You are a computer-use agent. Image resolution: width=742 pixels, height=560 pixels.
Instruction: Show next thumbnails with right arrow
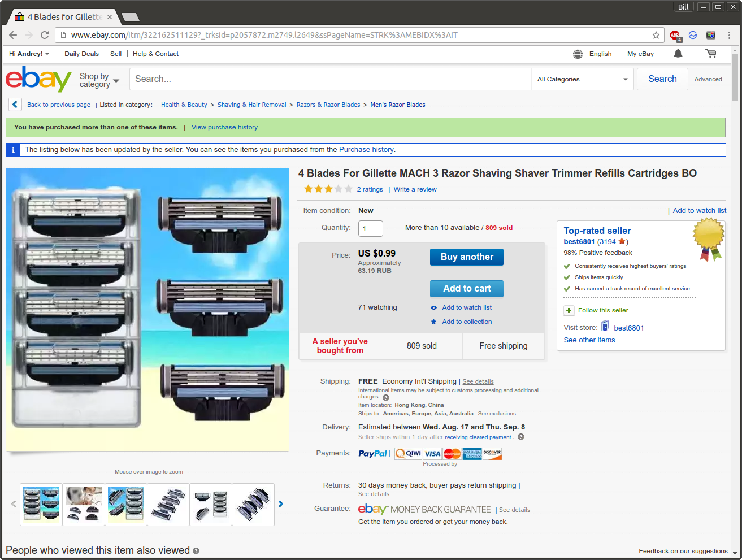(280, 504)
